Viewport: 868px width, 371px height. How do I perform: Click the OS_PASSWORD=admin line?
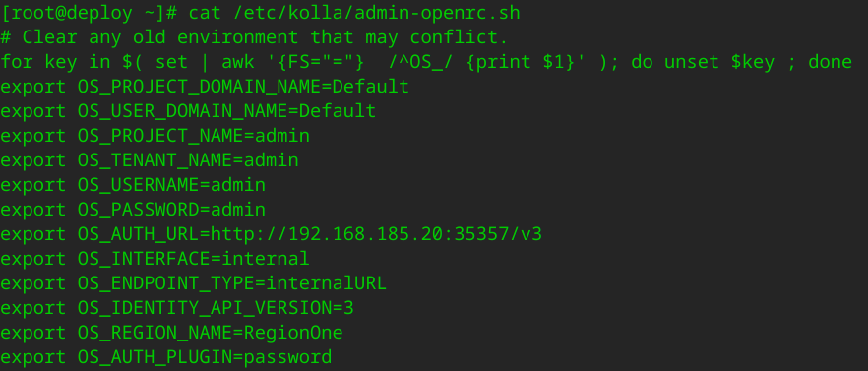click(x=133, y=210)
